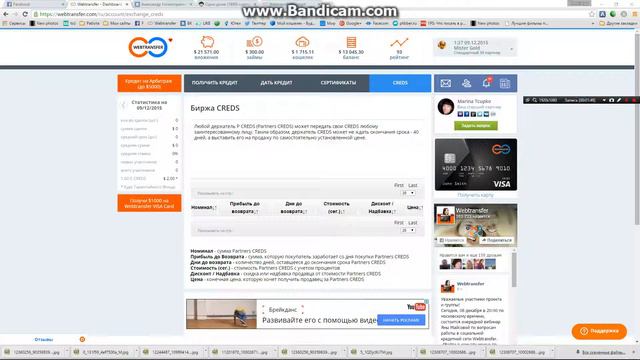
Task: Click the get card link below VISA
Action: tap(476, 195)
